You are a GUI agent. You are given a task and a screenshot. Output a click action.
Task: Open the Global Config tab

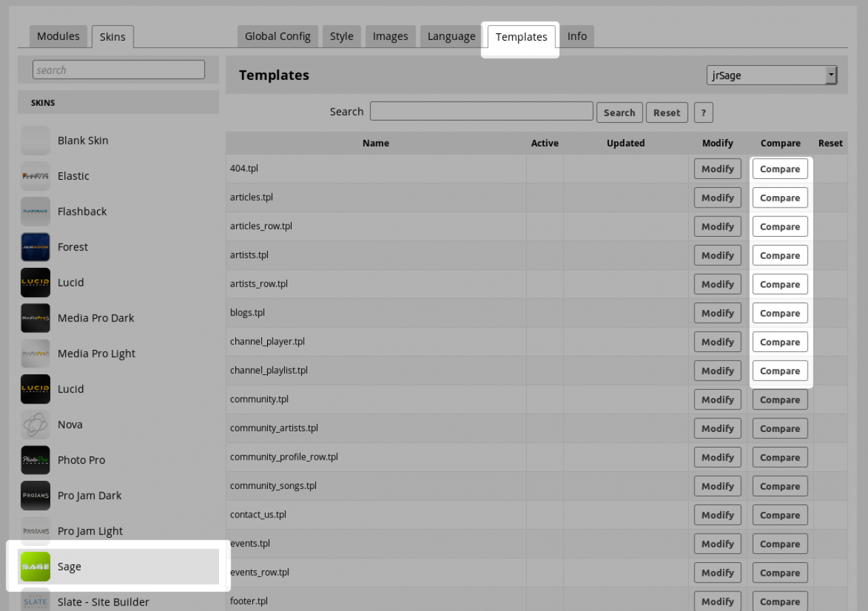pyautogui.click(x=277, y=37)
